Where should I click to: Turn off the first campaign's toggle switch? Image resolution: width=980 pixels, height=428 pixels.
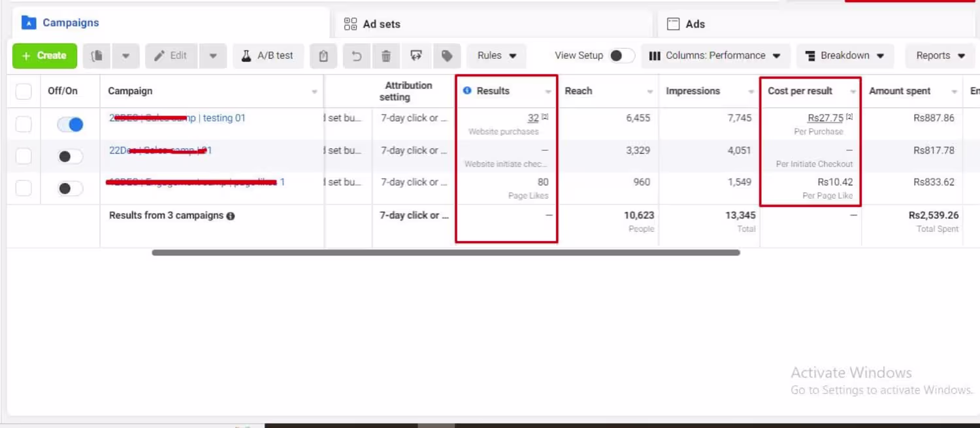[x=70, y=124]
